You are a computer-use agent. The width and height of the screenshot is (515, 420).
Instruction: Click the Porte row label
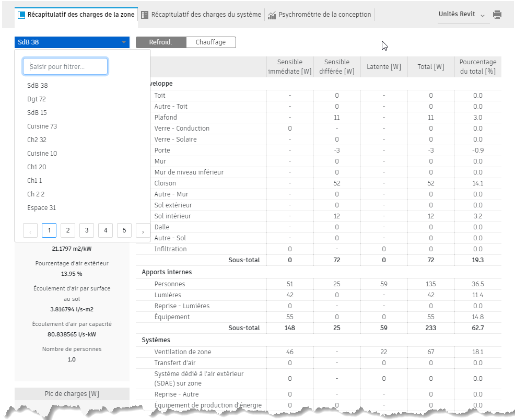[162, 150]
